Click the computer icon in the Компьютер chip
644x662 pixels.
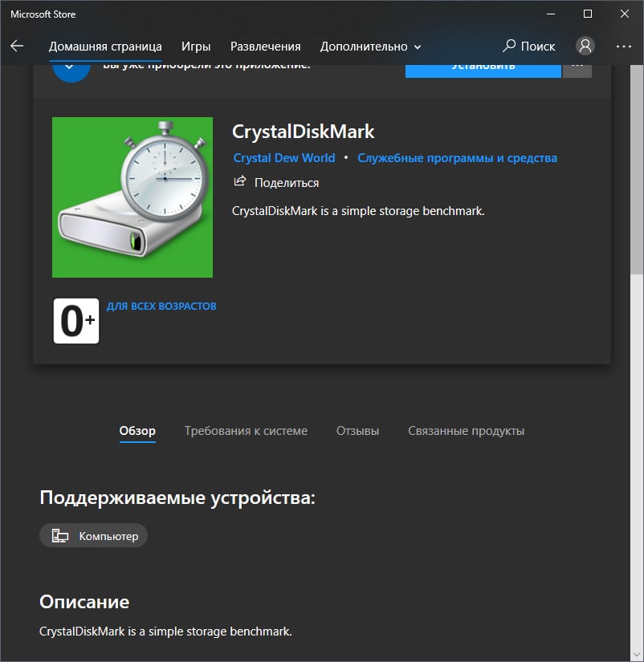pos(60,536)
